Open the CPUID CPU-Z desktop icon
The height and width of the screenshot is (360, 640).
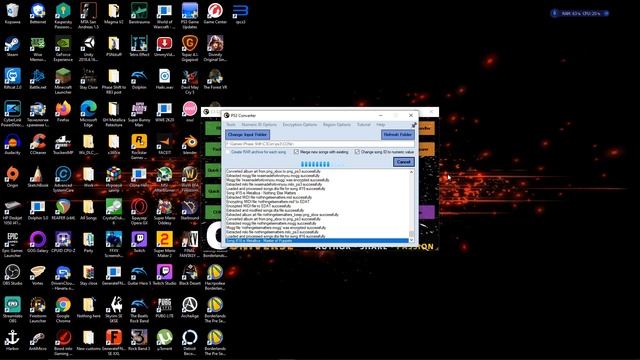pyautogui.click(x=63, y=242)
